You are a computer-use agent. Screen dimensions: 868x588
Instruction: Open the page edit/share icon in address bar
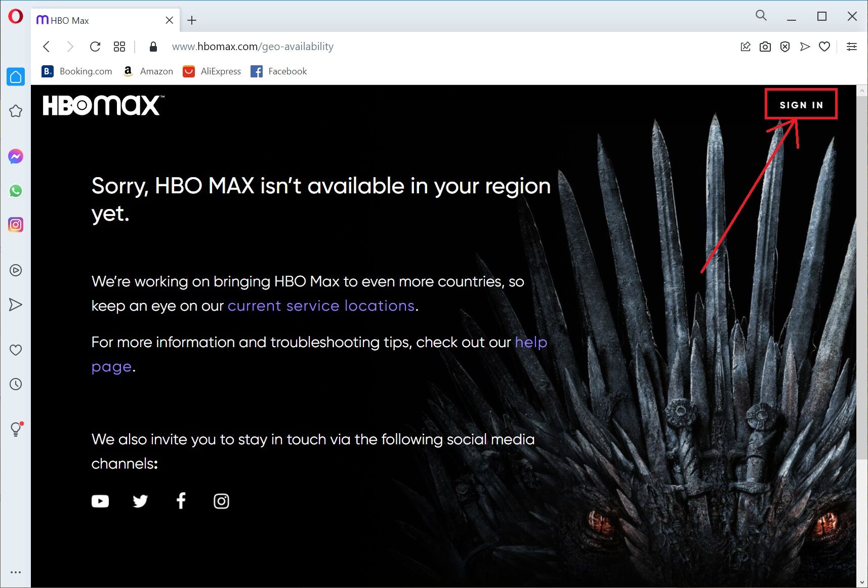746,47
